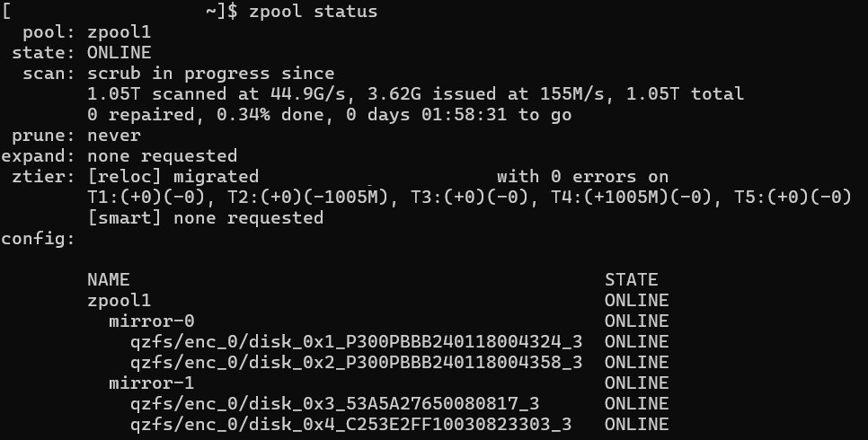Image resolution: width=868 pixels, height=440 pixels.
Task: Click the '[smart] none requested' line
Action: pos(205,217)
